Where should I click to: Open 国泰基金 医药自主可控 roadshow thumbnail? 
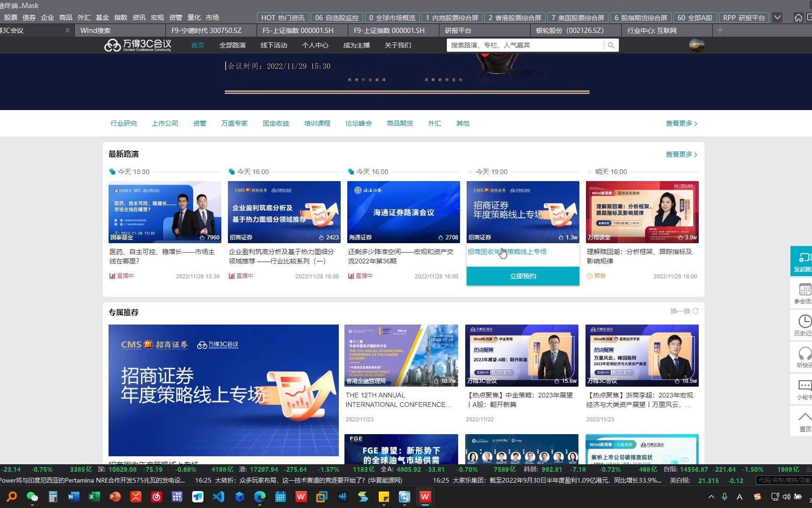[164, 212]
